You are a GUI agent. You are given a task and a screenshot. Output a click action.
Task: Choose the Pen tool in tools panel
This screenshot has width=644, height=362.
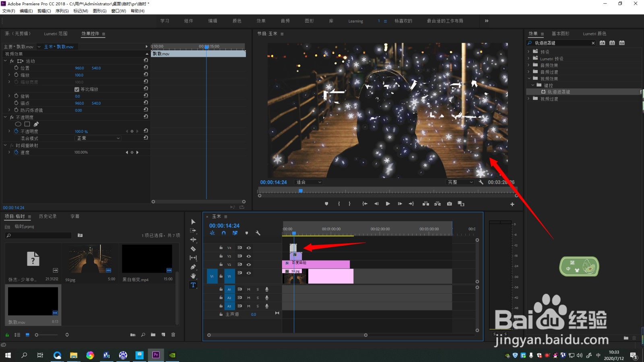click(x=193, y=267)
